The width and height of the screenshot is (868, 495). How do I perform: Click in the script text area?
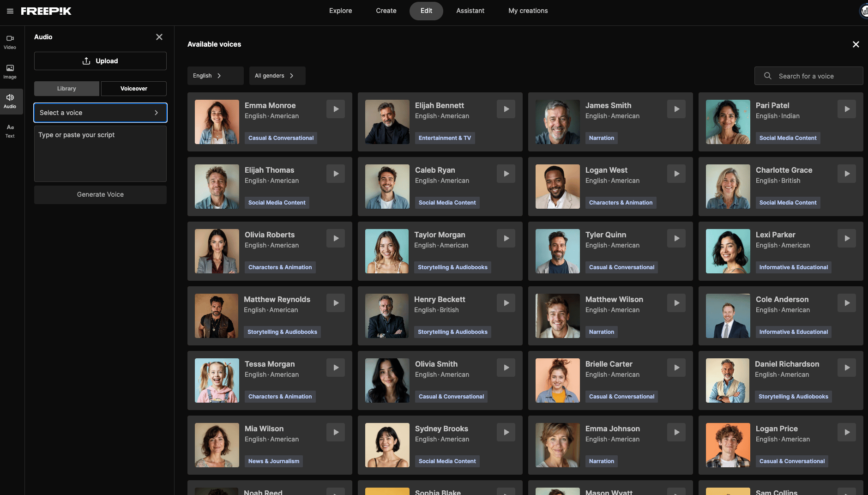click(100, 154)
